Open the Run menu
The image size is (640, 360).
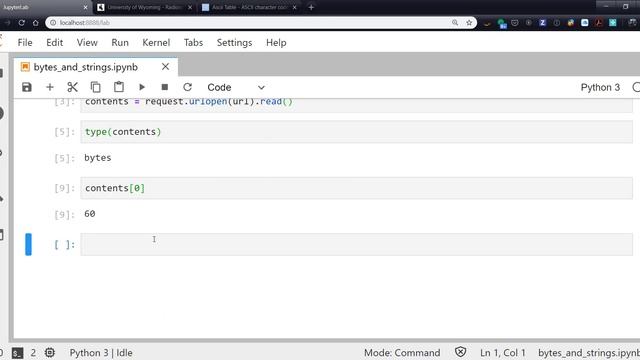(x=120, y=42)
